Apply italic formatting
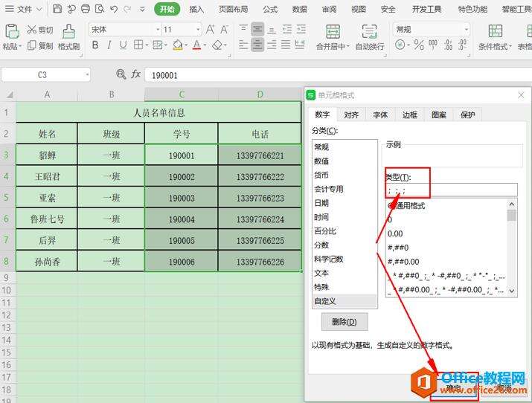 [x=112, y=45]
